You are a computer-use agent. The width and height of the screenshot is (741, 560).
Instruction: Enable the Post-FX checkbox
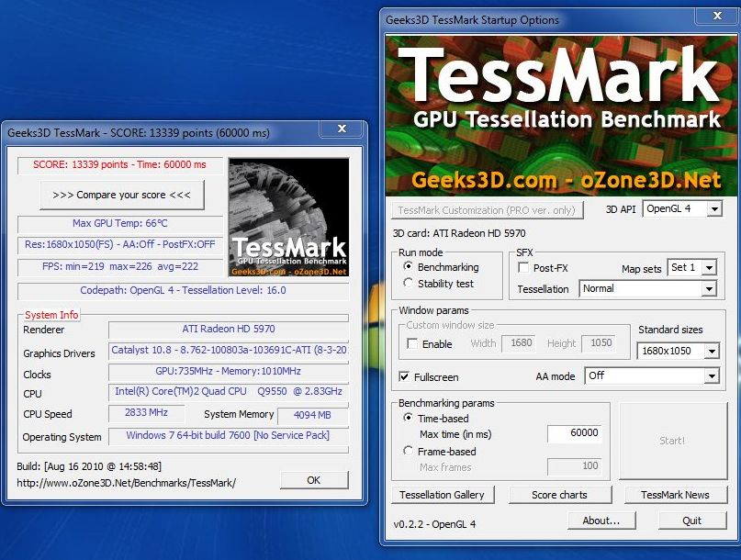coord(523,267)
